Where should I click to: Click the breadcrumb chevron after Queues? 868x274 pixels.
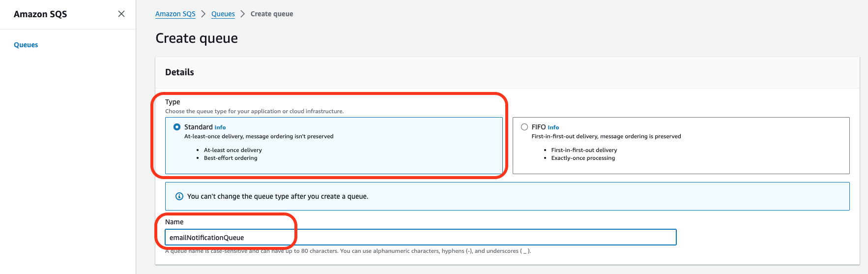[243, 14]
